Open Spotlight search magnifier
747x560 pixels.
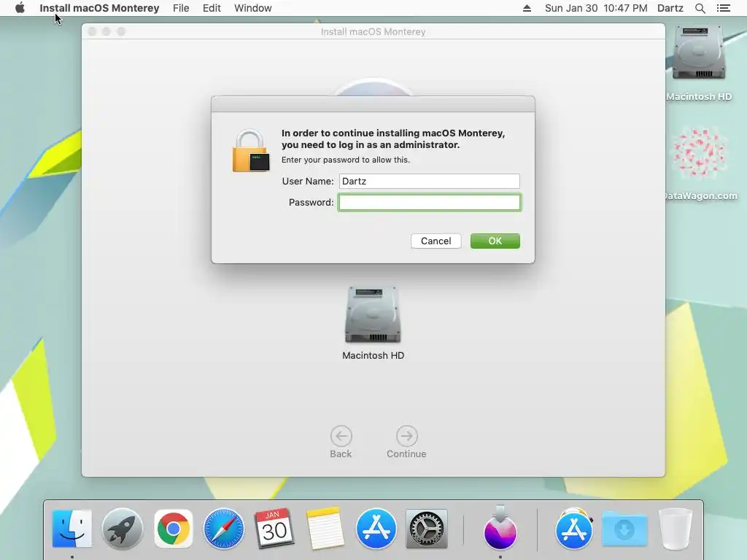700,8
